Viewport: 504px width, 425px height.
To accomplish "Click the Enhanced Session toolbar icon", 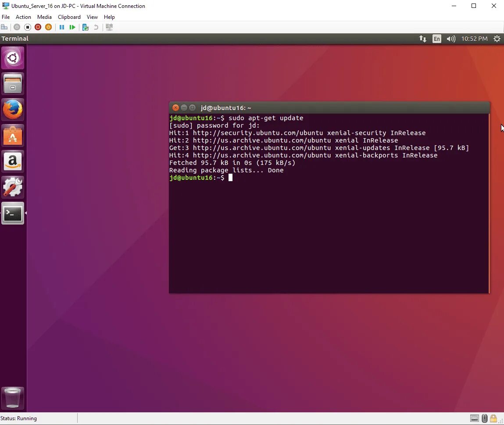I will tap(109, 27).
